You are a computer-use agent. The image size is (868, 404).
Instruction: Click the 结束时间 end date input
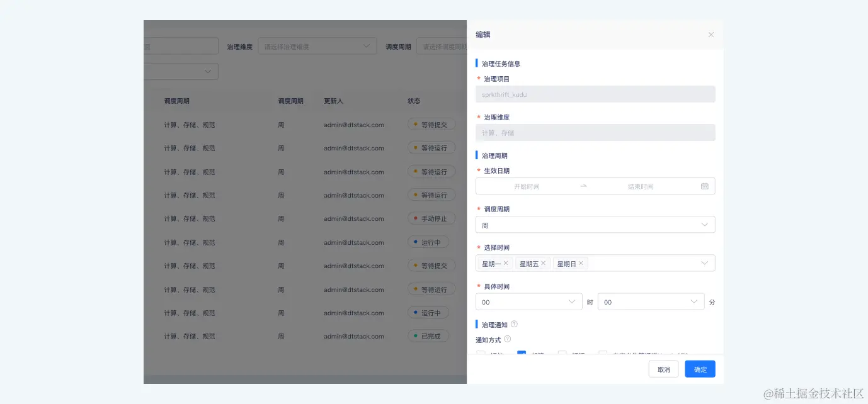coord(641,186)
